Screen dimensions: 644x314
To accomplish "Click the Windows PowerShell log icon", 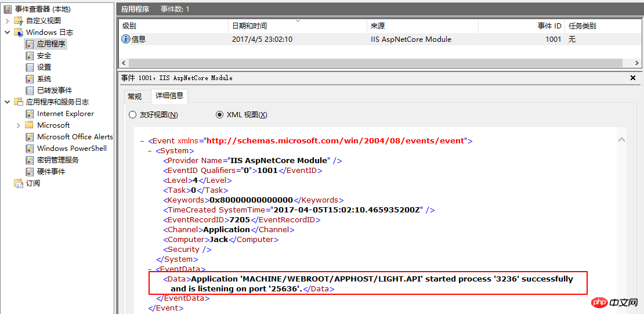I will [x=30, y=148].
